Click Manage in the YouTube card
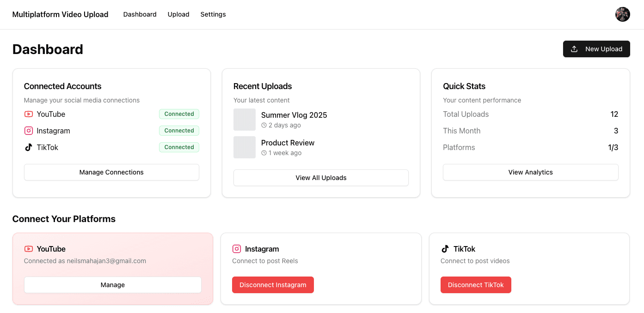Image resolution: width=644 pixels, height=313 pixels. coord(112,285)
